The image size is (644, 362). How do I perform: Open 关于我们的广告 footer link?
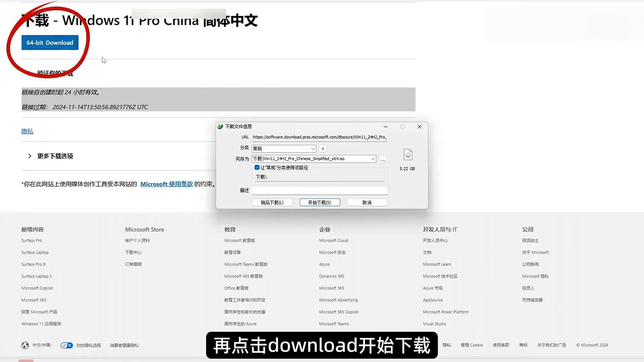552,345
